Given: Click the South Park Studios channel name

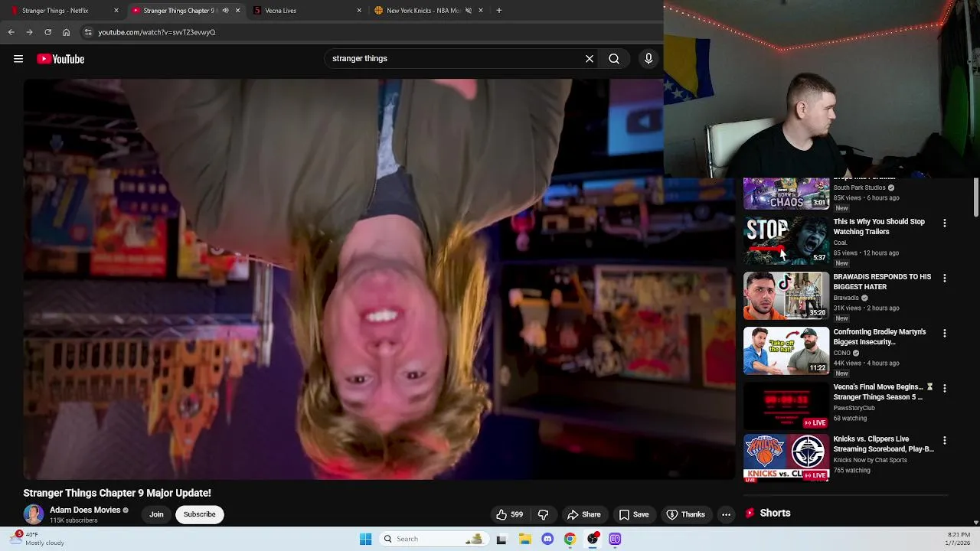Looking at the screenshot, I should tap(859, 187).
